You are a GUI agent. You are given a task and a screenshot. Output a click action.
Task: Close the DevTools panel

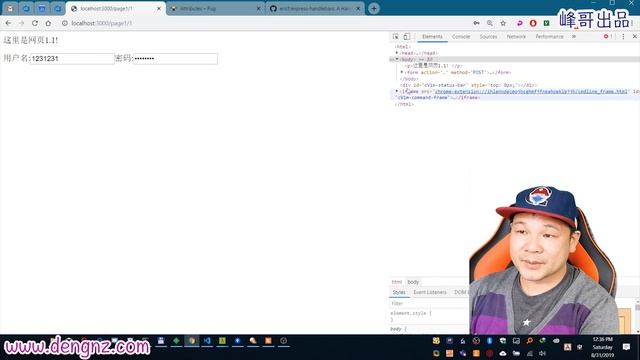635,37
